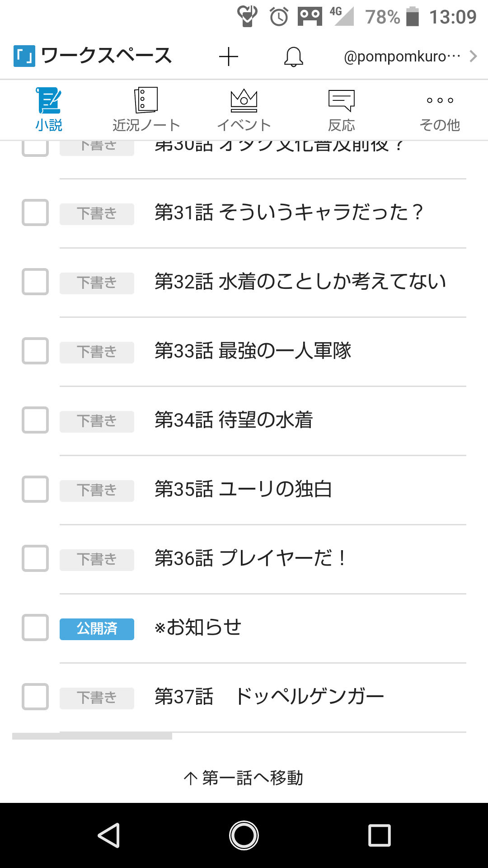
Task: Tap the 公開済 status badge
Action: (x=97, y=629)
